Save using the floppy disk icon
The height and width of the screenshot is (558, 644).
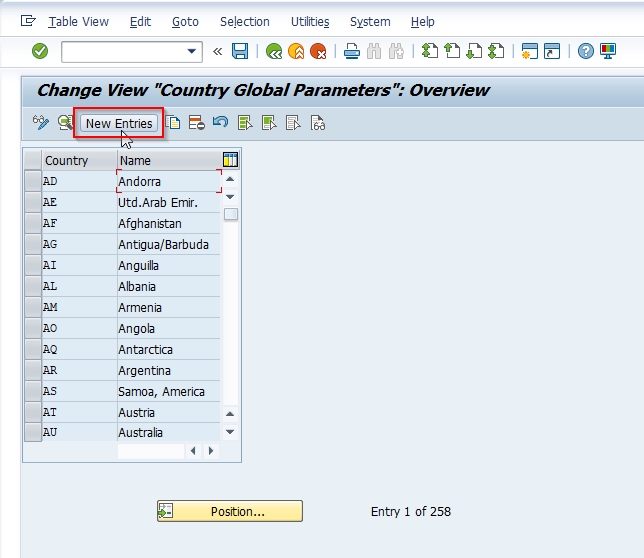[240, 51]
